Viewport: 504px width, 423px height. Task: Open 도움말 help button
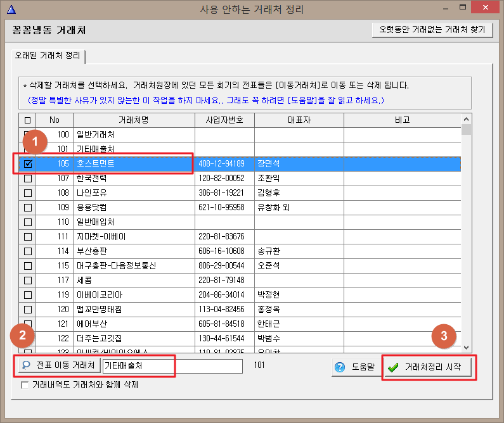[x=356, y=367]
